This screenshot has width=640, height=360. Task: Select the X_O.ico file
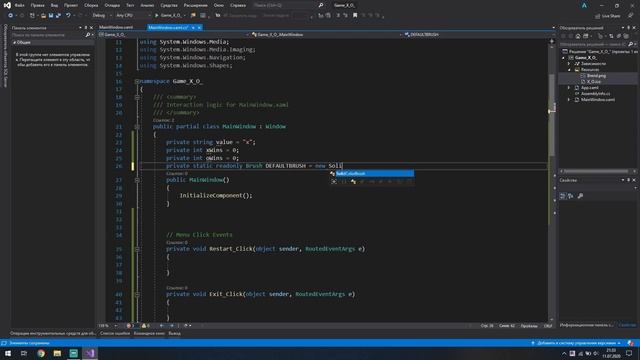point(594,82)
